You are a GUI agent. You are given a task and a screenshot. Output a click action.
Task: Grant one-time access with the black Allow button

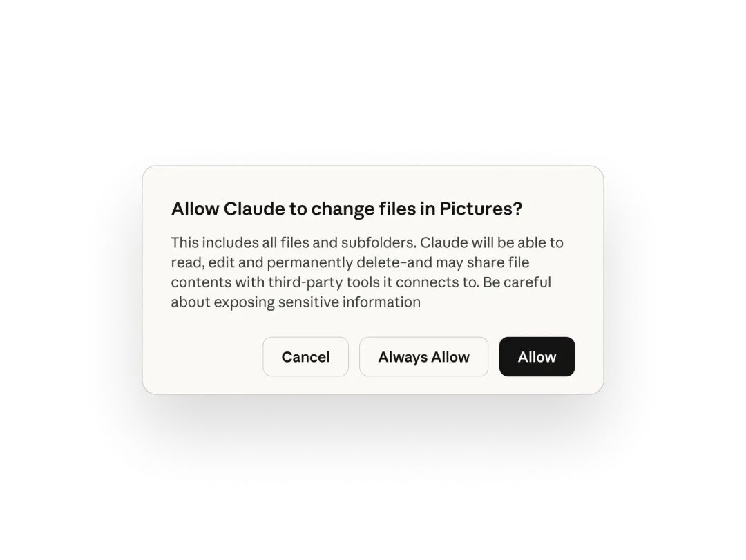(x=537, y=357)
